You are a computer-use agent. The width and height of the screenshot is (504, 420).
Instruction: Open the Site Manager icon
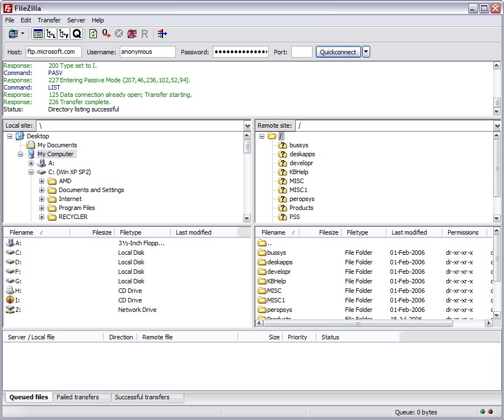pos(13,34)
